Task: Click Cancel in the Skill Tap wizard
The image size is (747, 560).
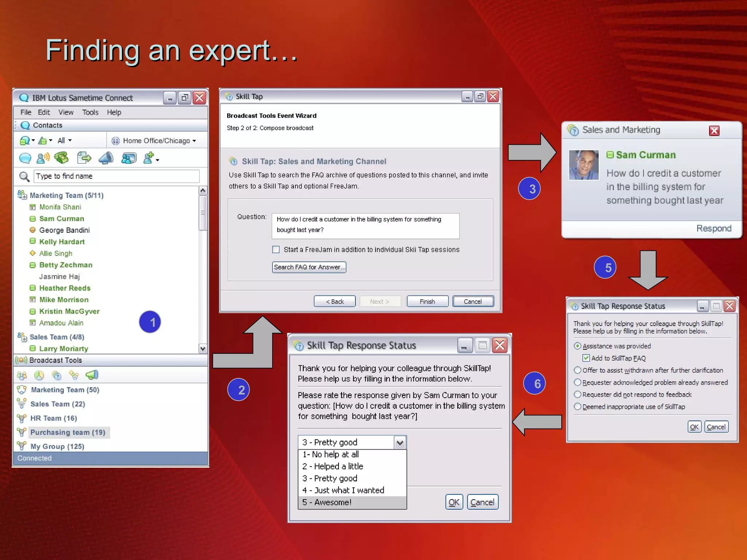Action: pos(473,302)
